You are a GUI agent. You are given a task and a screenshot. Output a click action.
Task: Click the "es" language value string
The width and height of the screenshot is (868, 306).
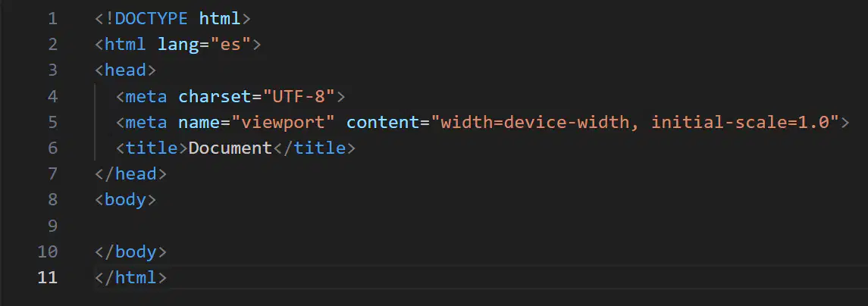(231, 44)
